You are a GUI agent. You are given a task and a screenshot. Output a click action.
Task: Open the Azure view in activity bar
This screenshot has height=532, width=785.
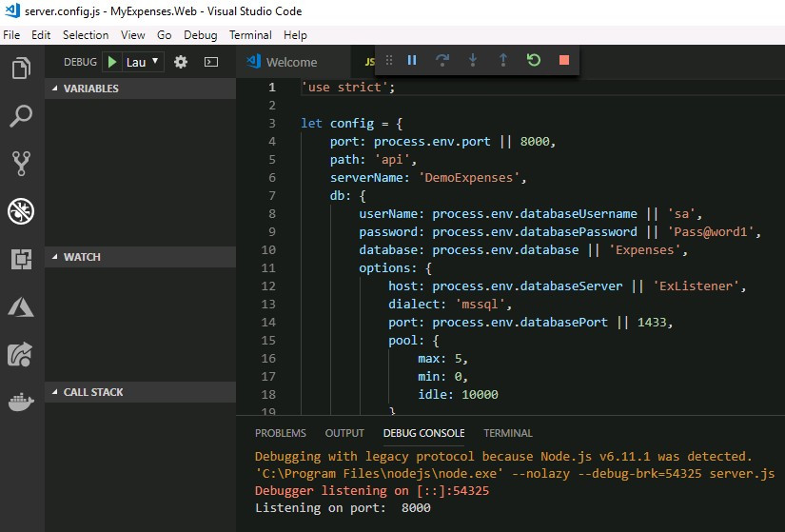[21, 307]
